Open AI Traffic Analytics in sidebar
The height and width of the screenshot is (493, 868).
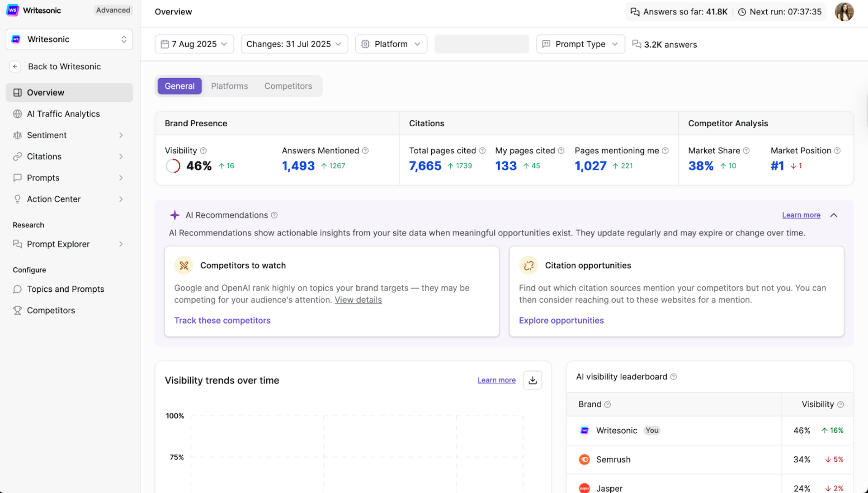[x=69, y=114]
